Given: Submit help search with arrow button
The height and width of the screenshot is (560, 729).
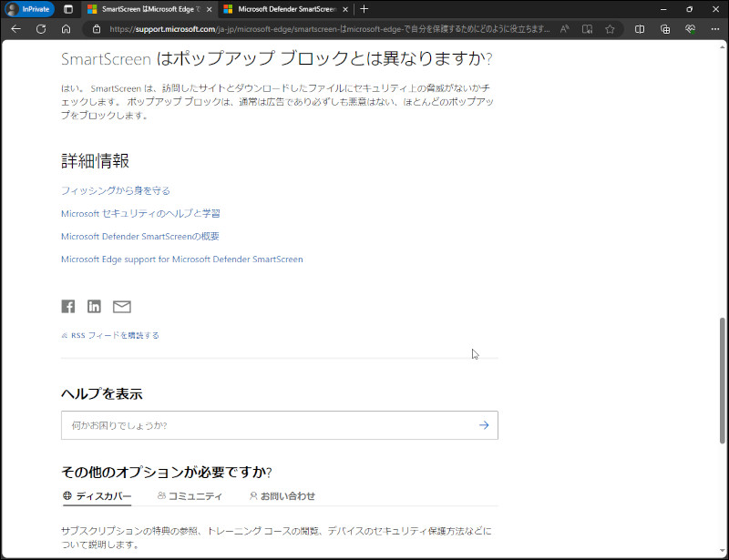Looking at the screenshot, I should (x=483, y=425).
